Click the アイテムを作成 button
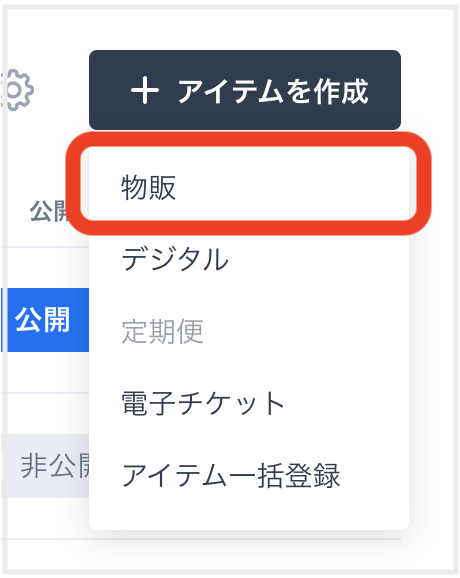The width and height of the screenshot is (460, 578). point(245,90)
